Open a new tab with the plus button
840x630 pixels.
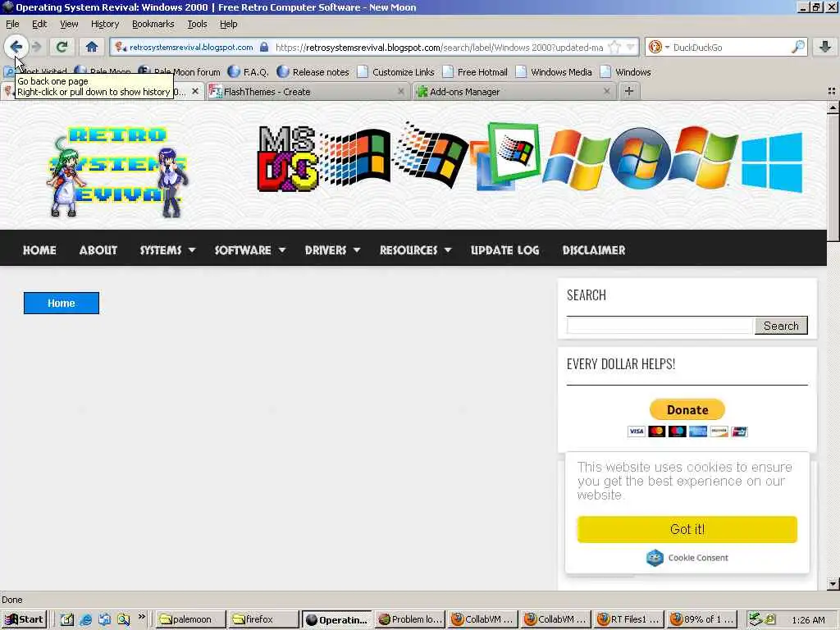point(629,92)
